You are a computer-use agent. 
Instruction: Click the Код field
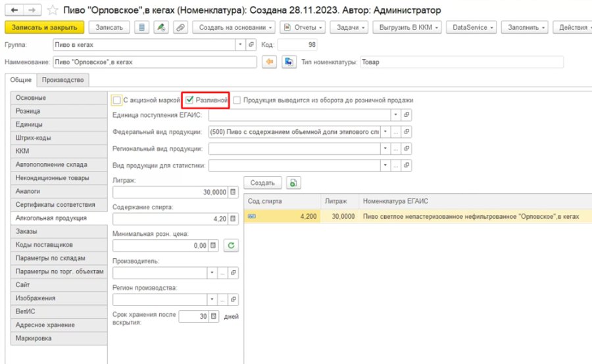[x=297, y=45]
